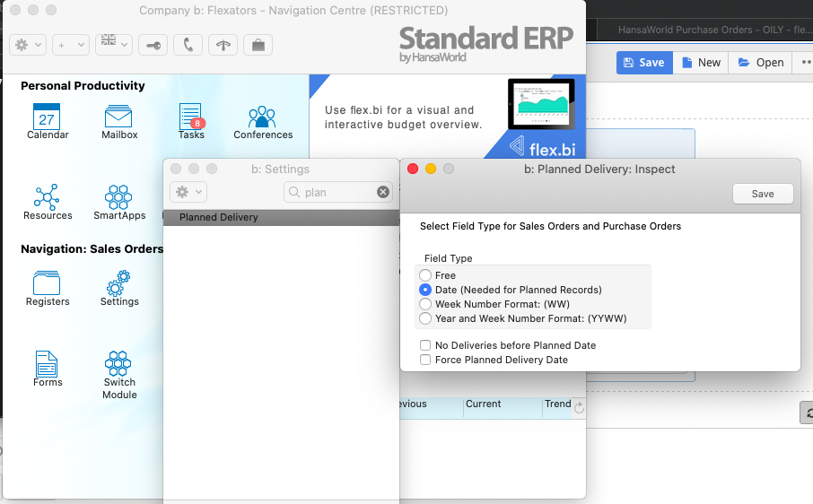813x504 pixels.
Task: Expand the gear dropdown in Navigation Centre
Action: [x=27, y=44]
